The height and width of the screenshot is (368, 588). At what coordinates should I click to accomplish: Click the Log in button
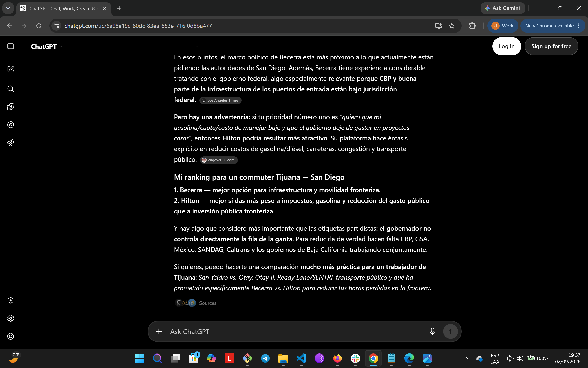tap(507, 46)
